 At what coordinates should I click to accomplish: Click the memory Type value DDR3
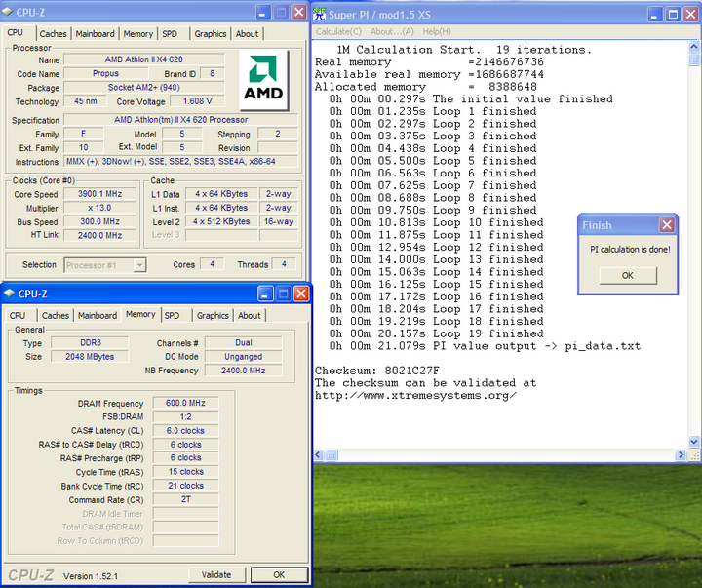pyautogui.click(x=90, y=342)
